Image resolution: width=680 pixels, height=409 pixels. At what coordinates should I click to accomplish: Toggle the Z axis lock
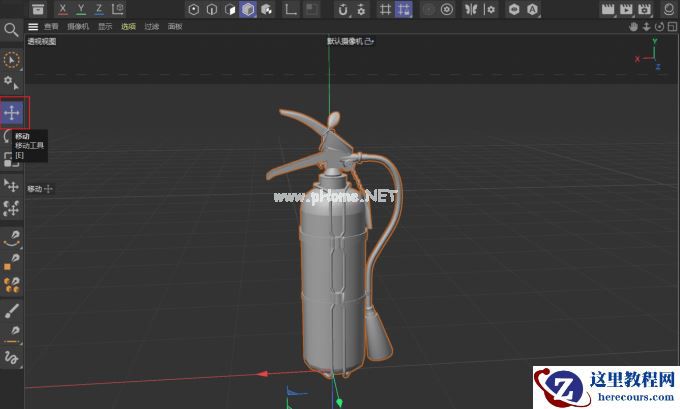click(98, 9)
